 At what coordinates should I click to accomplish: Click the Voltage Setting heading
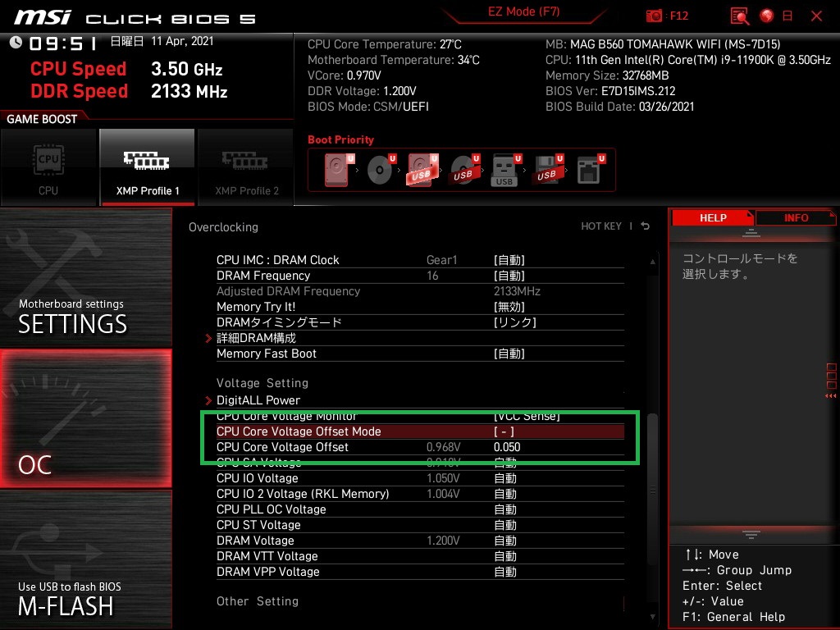[x=262, y=383]
